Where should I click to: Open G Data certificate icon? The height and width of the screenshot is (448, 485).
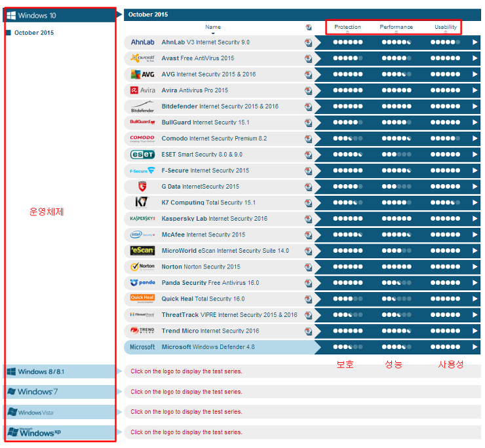(308, 187)
